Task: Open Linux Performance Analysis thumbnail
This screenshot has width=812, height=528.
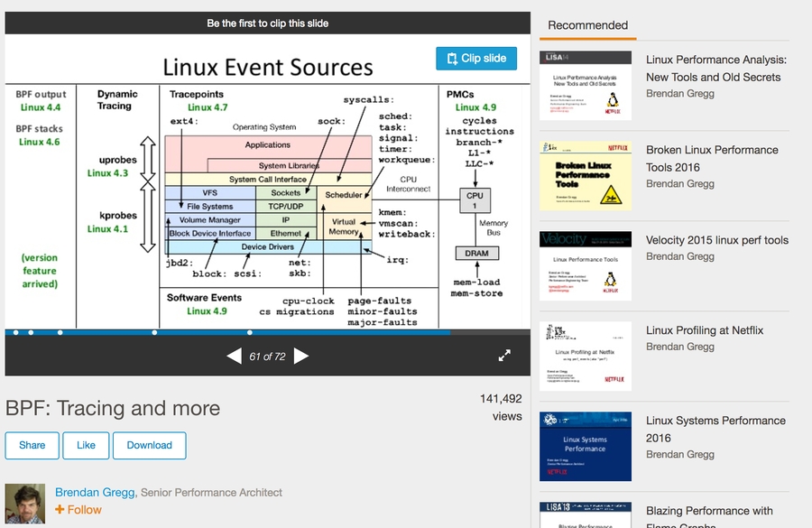Action: pos(585,86)
